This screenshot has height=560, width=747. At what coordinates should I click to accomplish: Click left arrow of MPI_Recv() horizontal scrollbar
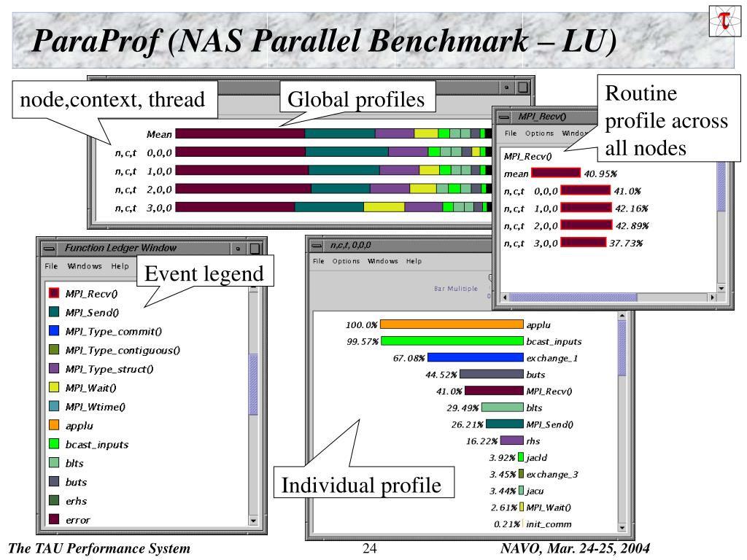click(505, 297)
